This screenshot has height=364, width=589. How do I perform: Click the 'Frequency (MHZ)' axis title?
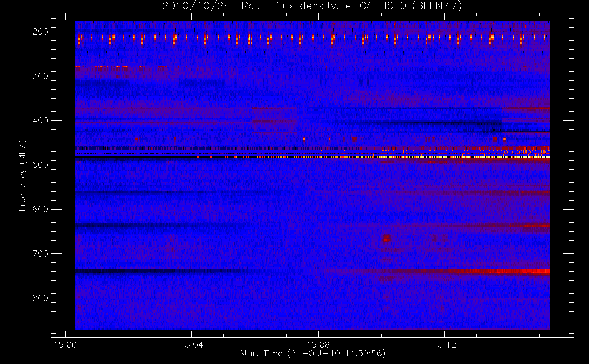pyautogui.click(x=23, y=175)
